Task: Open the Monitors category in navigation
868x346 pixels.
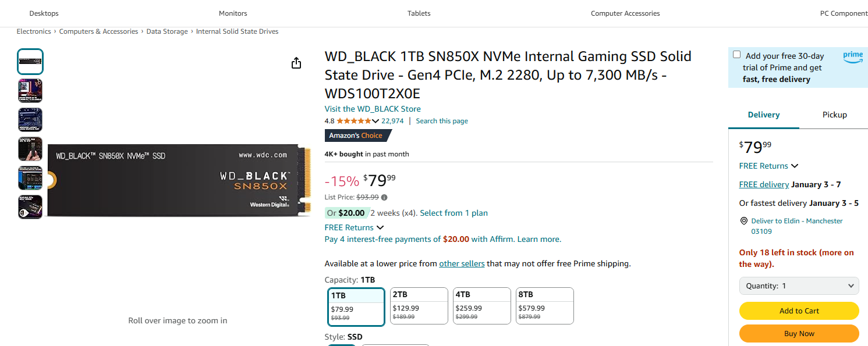Action: tap(233, 13)
